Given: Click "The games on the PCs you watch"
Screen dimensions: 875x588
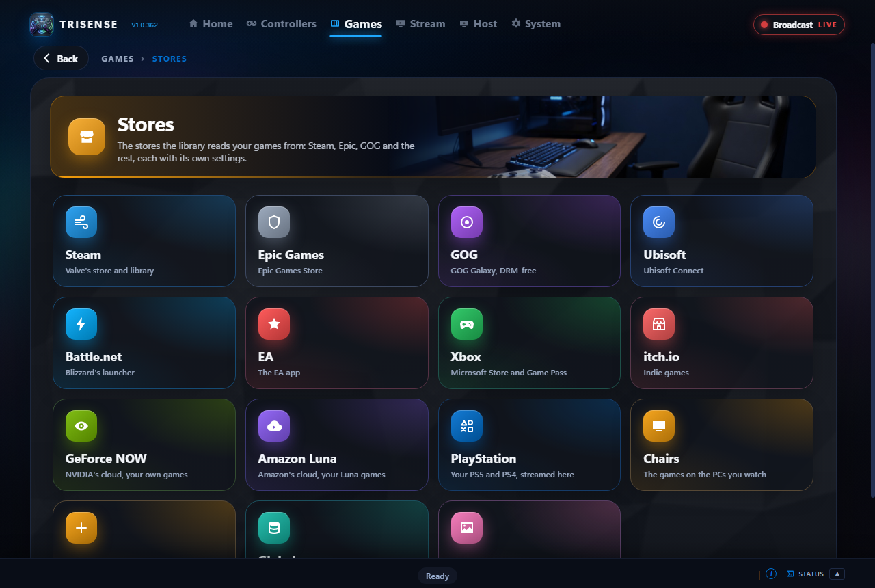Looking at the screenshot, I should coord(705,475).
